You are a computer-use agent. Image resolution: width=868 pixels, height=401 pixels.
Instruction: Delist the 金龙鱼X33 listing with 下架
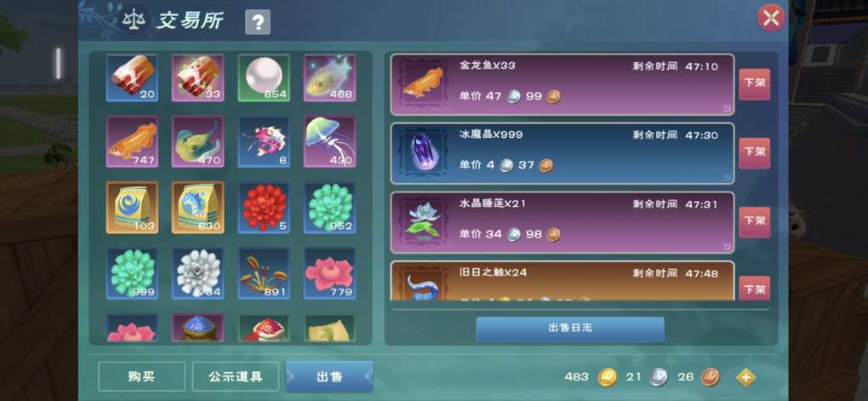point(755,84)
